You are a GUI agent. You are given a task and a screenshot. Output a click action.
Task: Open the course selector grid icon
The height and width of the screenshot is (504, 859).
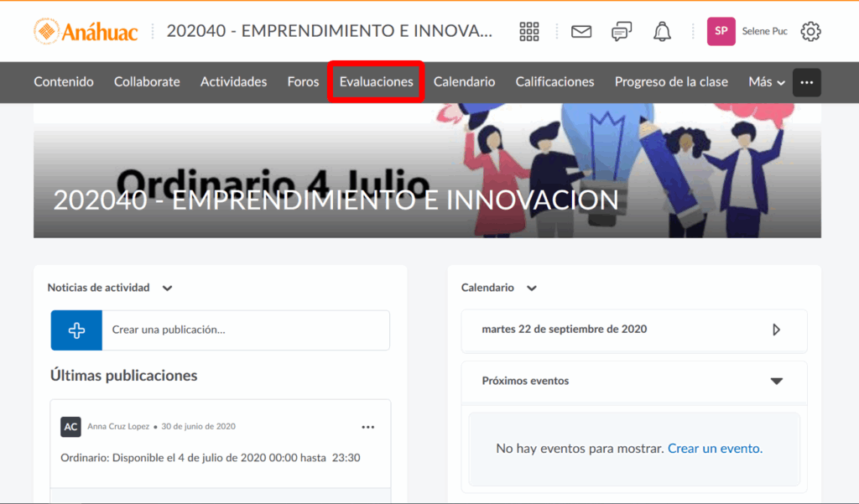click(x=529, y=32)
